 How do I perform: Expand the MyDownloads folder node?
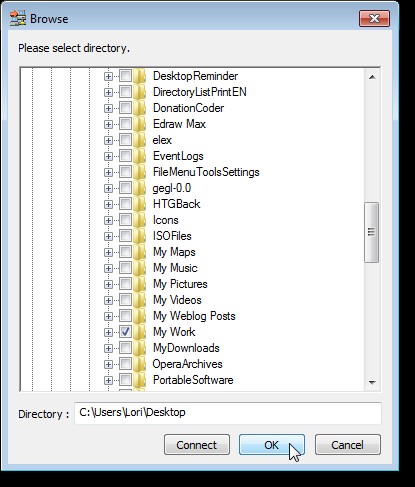point(108,348)
